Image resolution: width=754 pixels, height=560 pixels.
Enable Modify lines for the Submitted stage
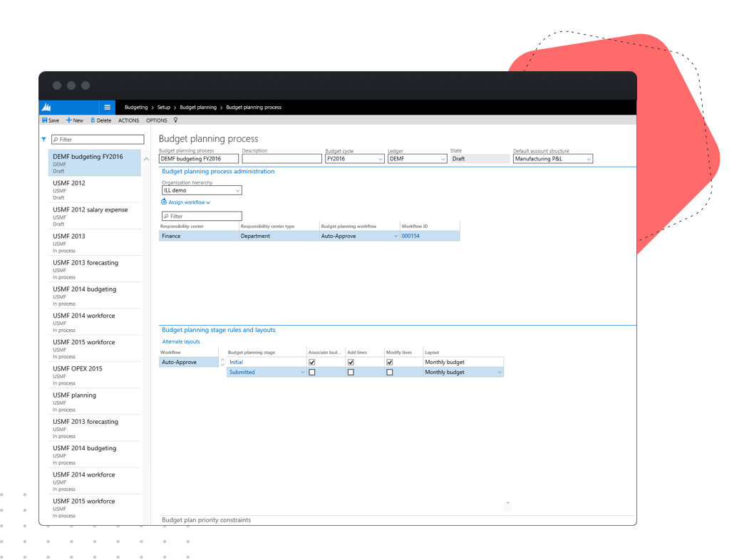389,371
